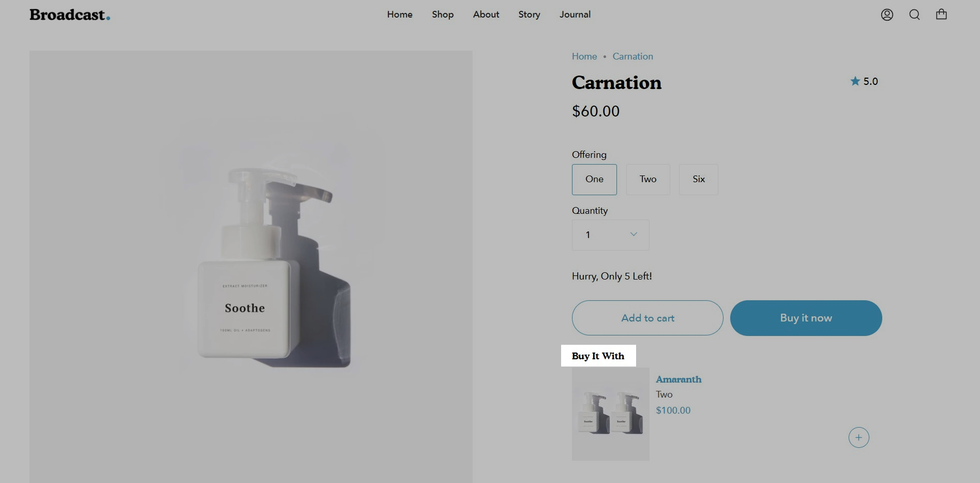This screenshot has width=980, height=483.
Task: Select the Six offering option
Action: pyautogui.click(x=699, y=179)
